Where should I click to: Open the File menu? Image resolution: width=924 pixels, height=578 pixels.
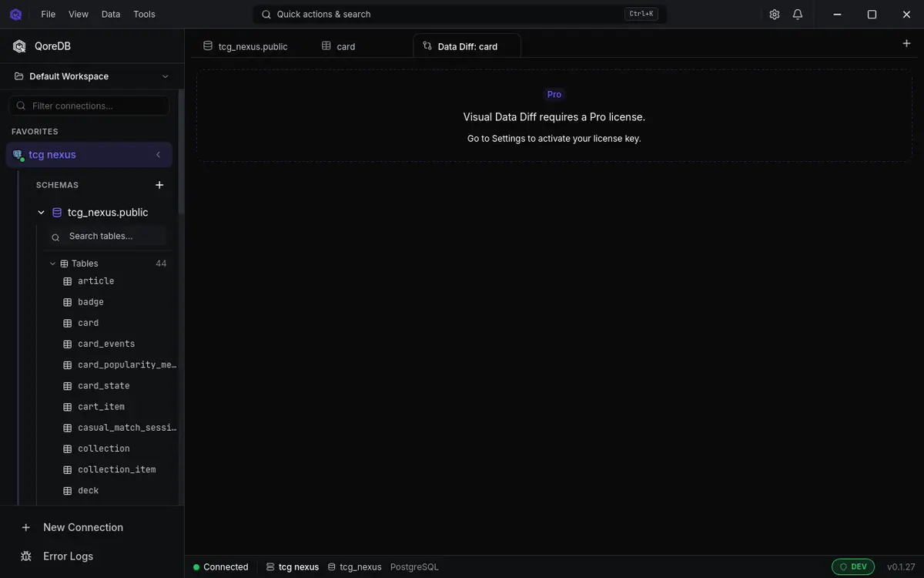pos(49,14)
